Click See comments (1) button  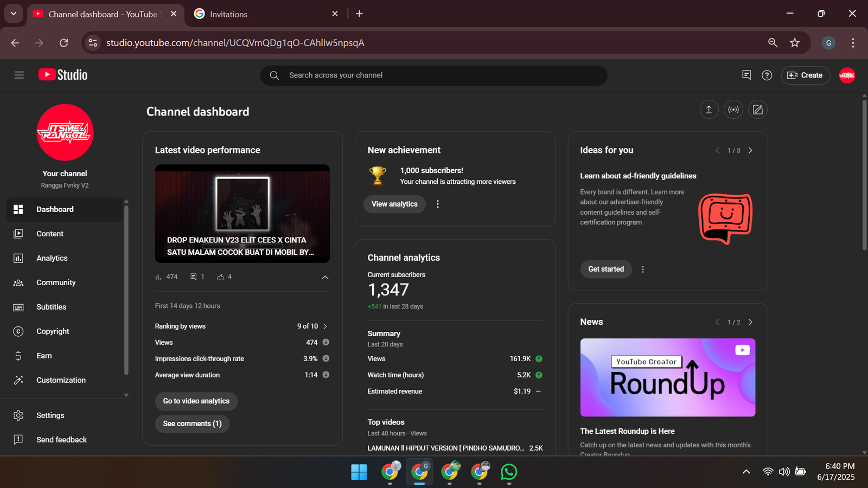point(193,423)
